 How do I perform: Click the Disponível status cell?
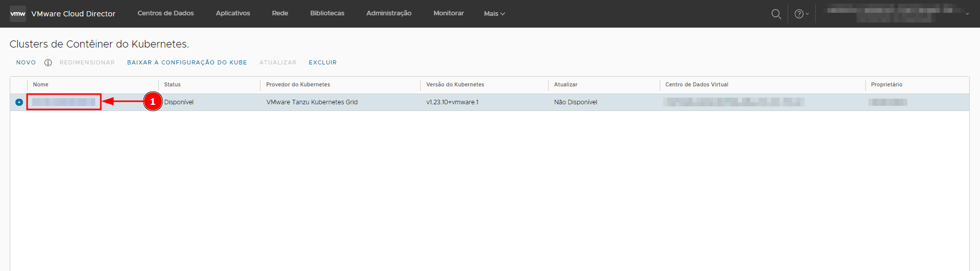pos(179,102)
